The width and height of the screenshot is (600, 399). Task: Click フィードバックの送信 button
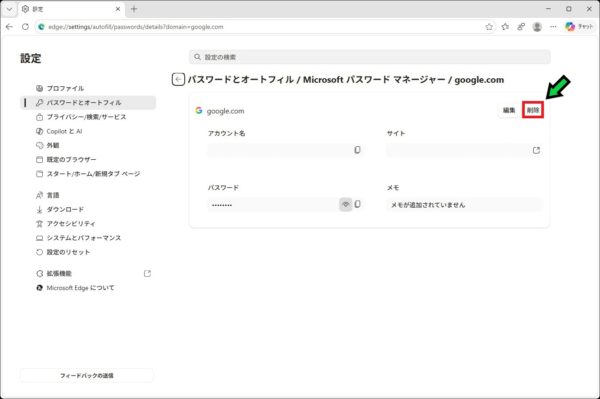(86, 375)
